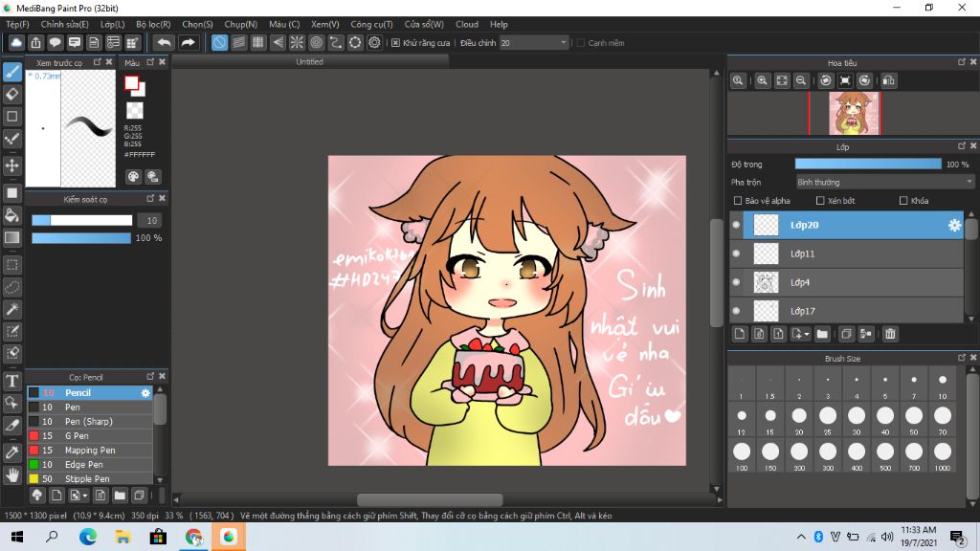Adjust the Độ trong layer opacity slider
Viewport: 980px width, 551px height.
pos(868,165)
